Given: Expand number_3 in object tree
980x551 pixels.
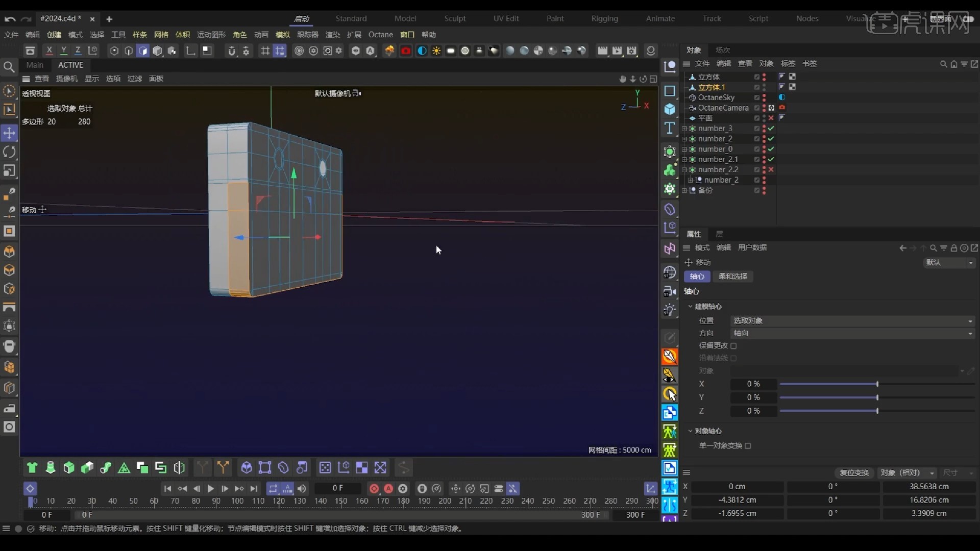Looking at the screenshot, I should [x=684, y=129].
